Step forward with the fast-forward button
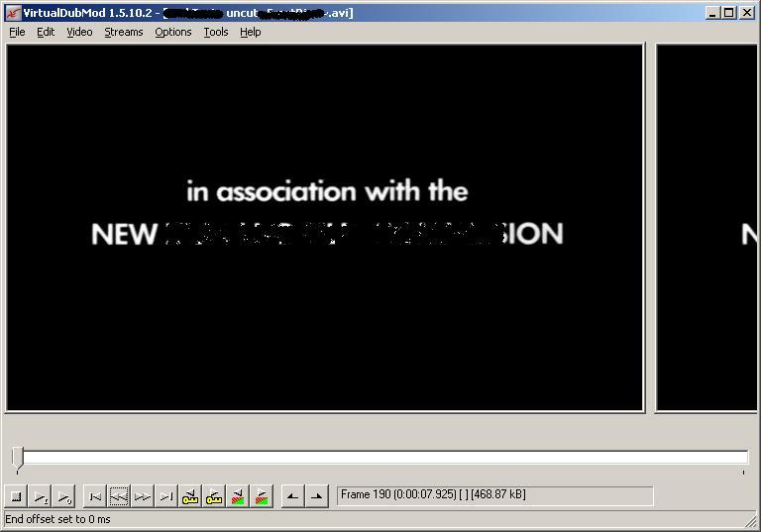Viewport: 761px width, 532px height. click(143, 496)
